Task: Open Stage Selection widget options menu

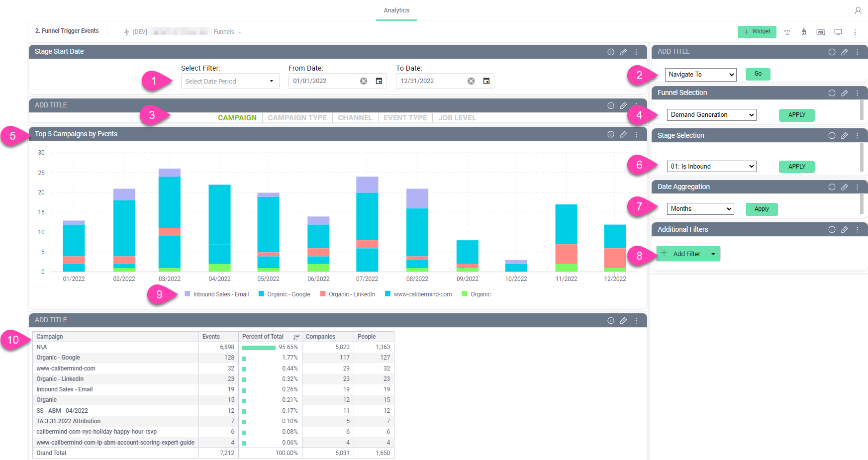Action: click(857, 136)
